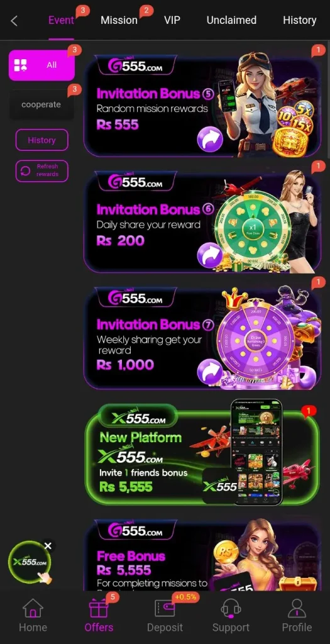The width and height of the screenshot is (330, 644).
Task: Click the Refresh rewards button
Action: 42,171
